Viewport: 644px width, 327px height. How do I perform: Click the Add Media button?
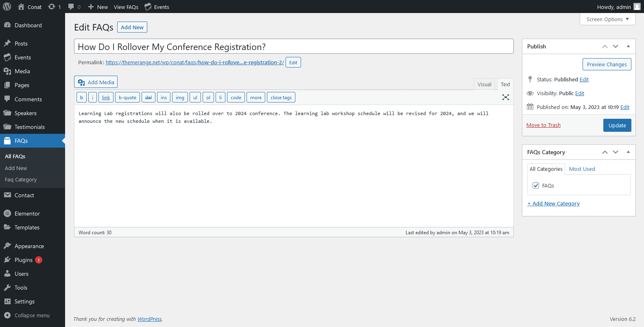click(x=96, y=82)
